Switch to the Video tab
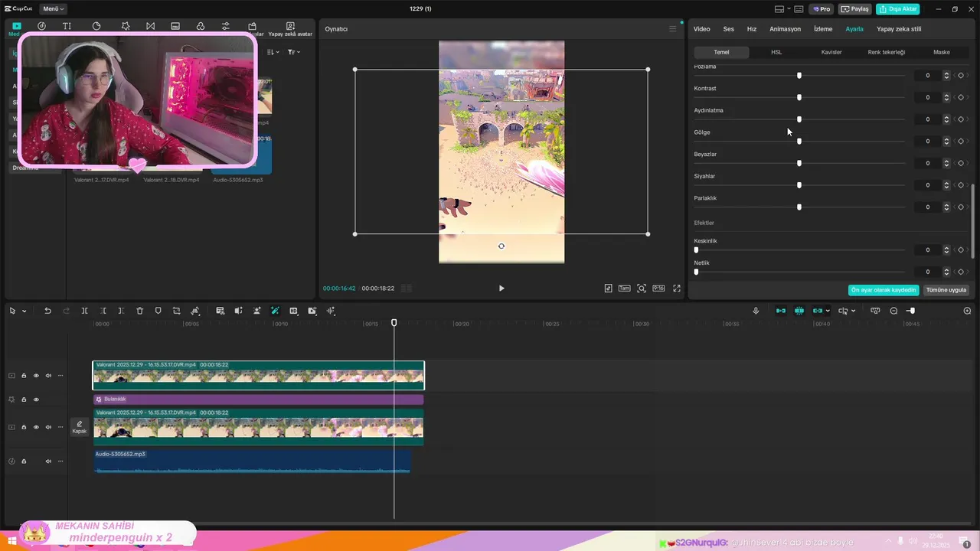The height and width of the screenshot is (551, 980). tap(701, 29)
